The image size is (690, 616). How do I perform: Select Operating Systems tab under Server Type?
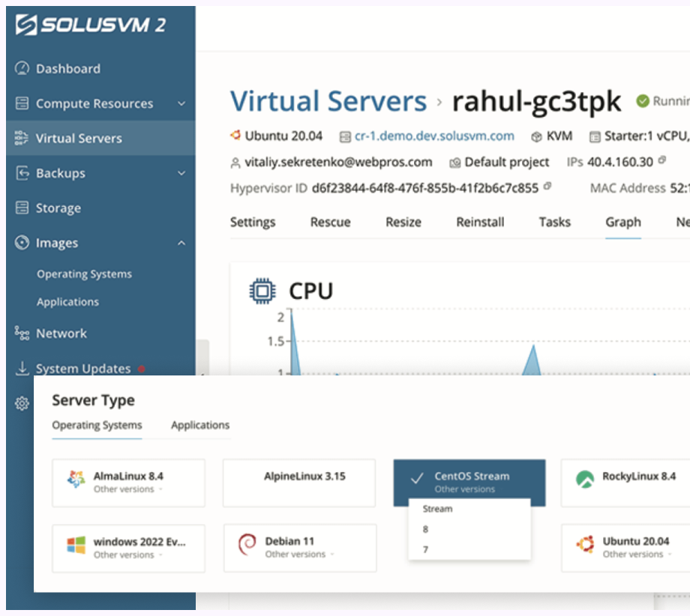[97, 425]
